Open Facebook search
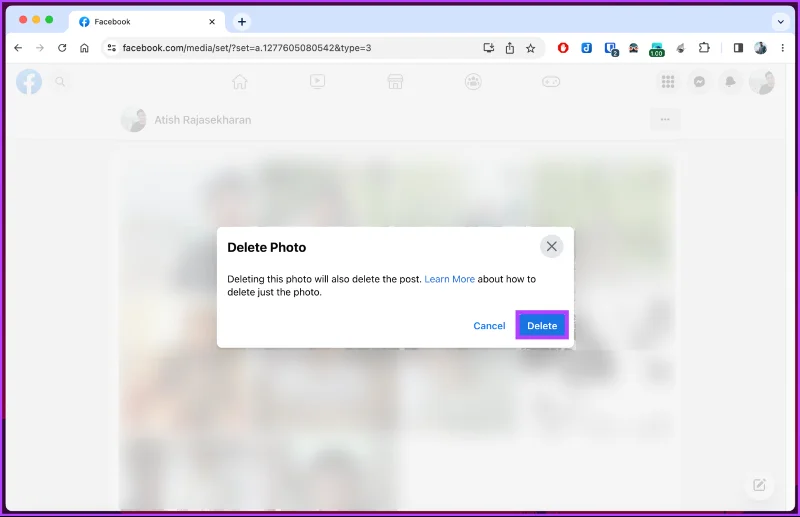Viewport: 800px width, 517px height. pyautogui.click(x=60, y=82)
